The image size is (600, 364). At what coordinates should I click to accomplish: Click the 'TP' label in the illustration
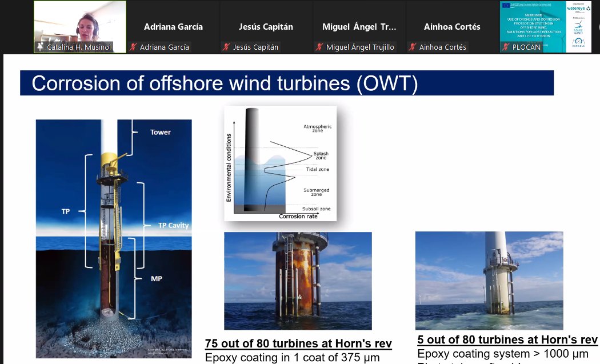coord(66,211)
